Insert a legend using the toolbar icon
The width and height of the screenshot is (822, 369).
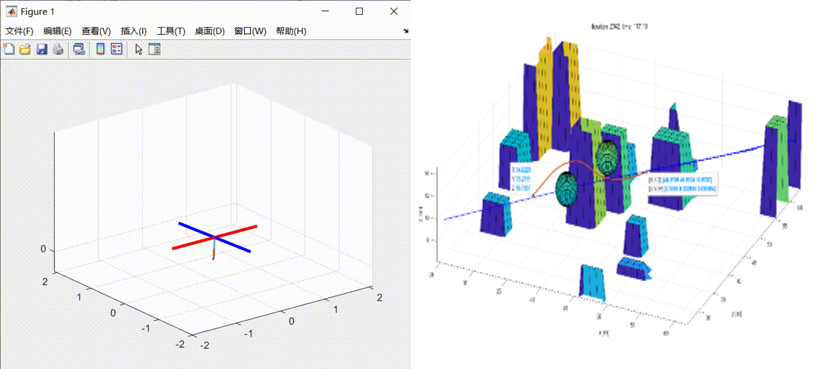point(116,49)
